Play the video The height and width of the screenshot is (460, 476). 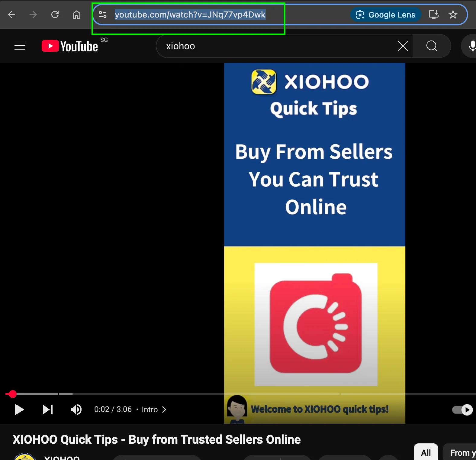coord(19,410)
